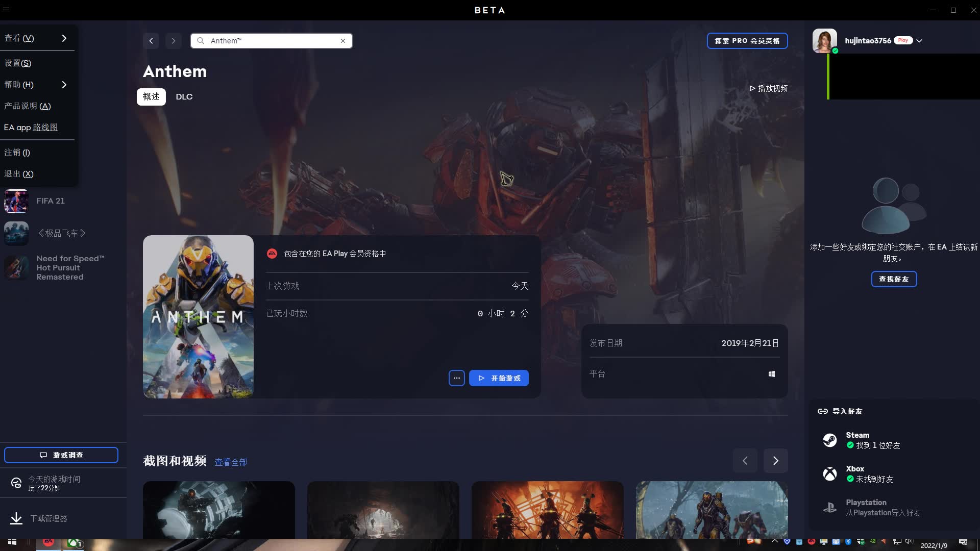Open hujintao3756 profile avatar
Image resolution: width=980 pixels, height=551 pixels.
click(825, 41)
